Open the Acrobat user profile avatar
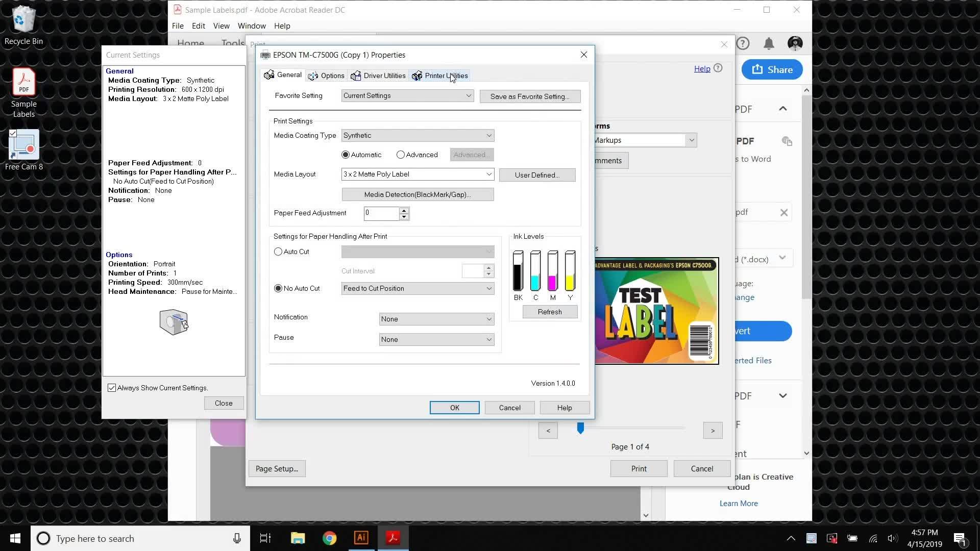The height and width of the screenshot is (551, 980). pos(795,43)
